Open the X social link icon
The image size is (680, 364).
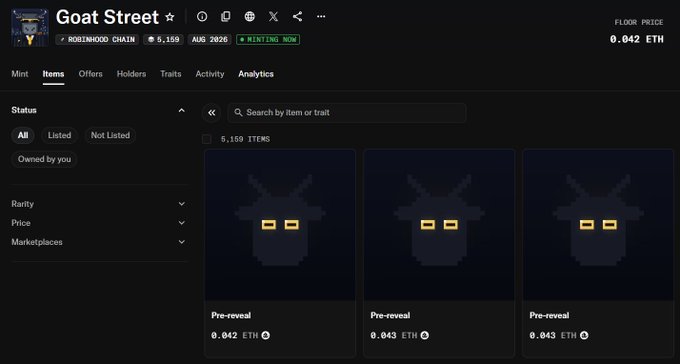[x=273, y=16]
